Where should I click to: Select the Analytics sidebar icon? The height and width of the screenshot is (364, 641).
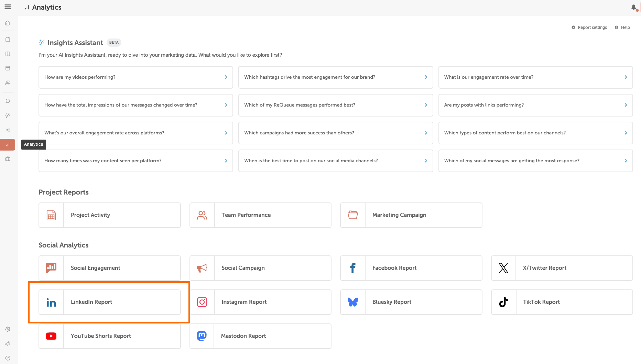[8, 145]
